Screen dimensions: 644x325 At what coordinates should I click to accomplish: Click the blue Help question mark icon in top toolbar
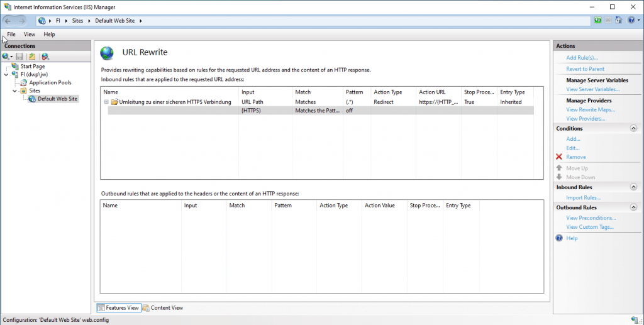coord(631,21)
